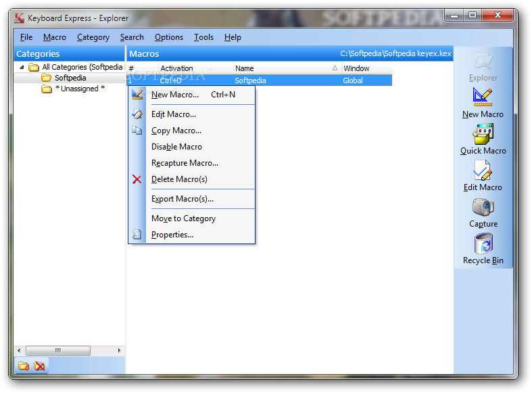
Task: Open the Recycle Bin icon
Action: coord(483,244)
